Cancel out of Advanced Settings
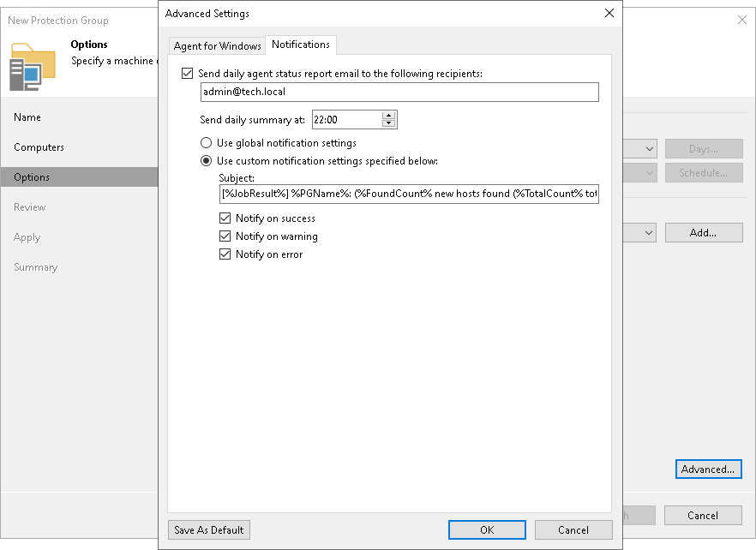756x550 pixels. click(573, 529)
